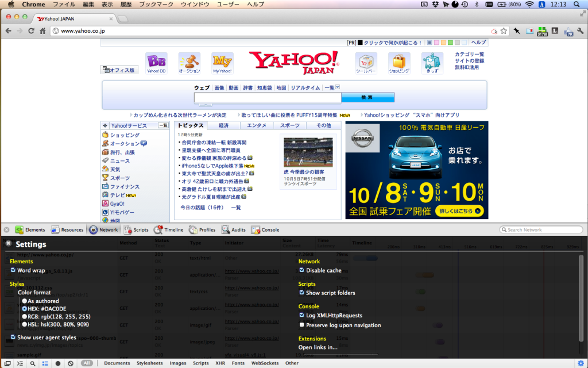Click the Yahoo! BB icon
The image size is (588, 368).
pyautogui.click(x=156, y=63)
